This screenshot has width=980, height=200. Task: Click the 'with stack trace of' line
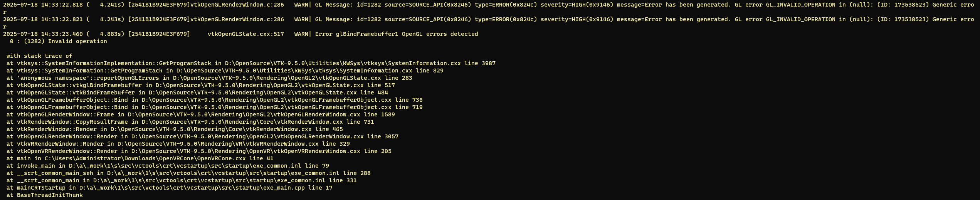(x=39, y=56)
